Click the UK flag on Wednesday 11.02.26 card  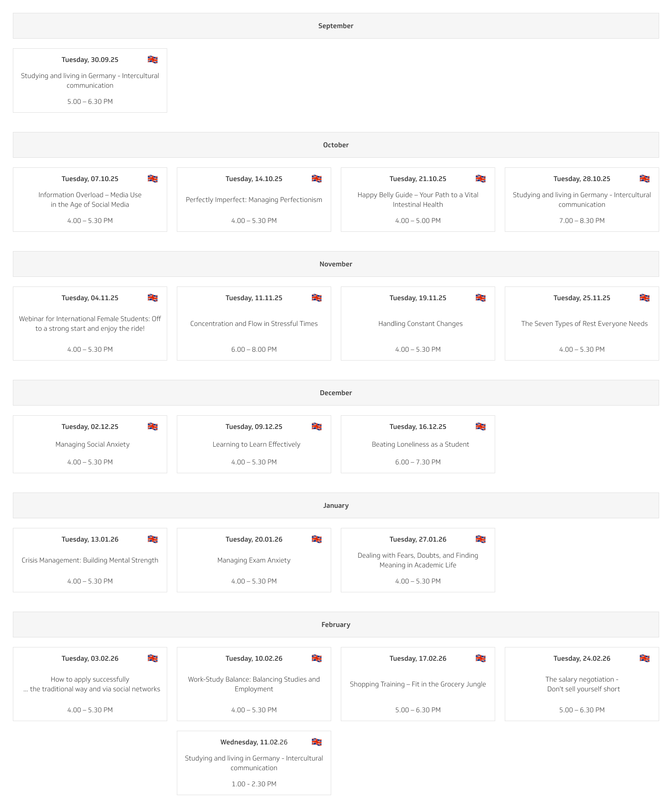(x=316, y=742)
